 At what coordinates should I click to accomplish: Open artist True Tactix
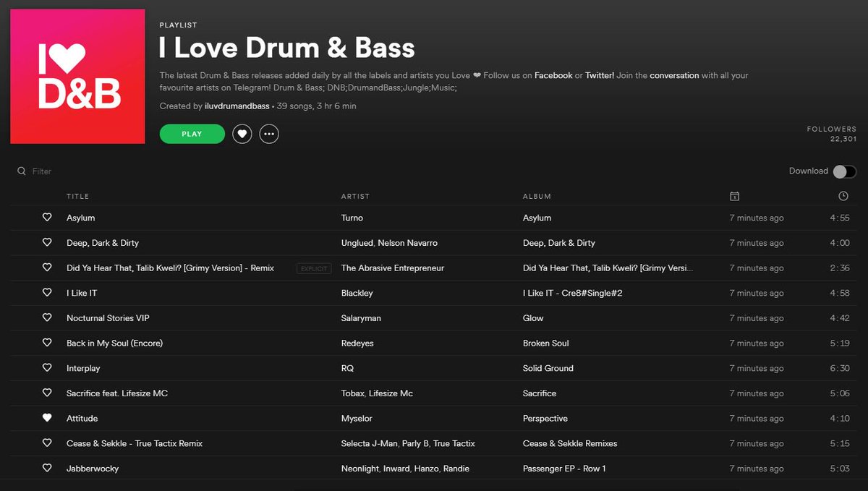454,443
